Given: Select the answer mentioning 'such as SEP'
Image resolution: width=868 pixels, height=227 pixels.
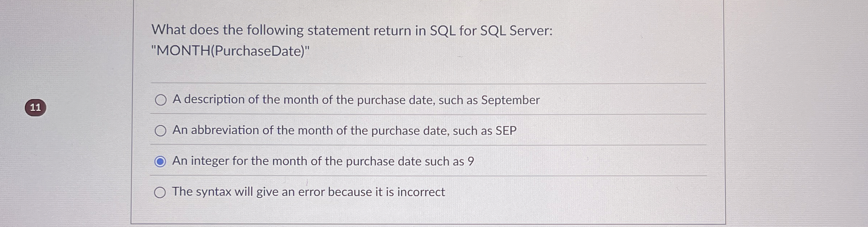Looking at the screenshot, I should click(344, 130).
